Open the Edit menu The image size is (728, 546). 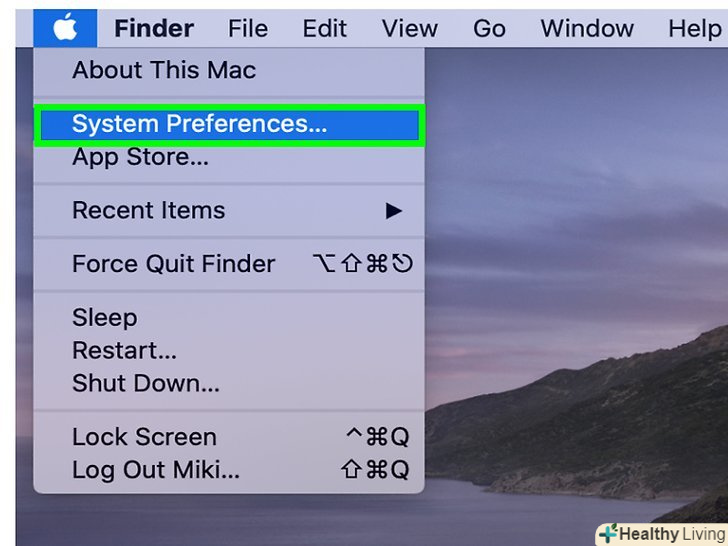point(325,28)
